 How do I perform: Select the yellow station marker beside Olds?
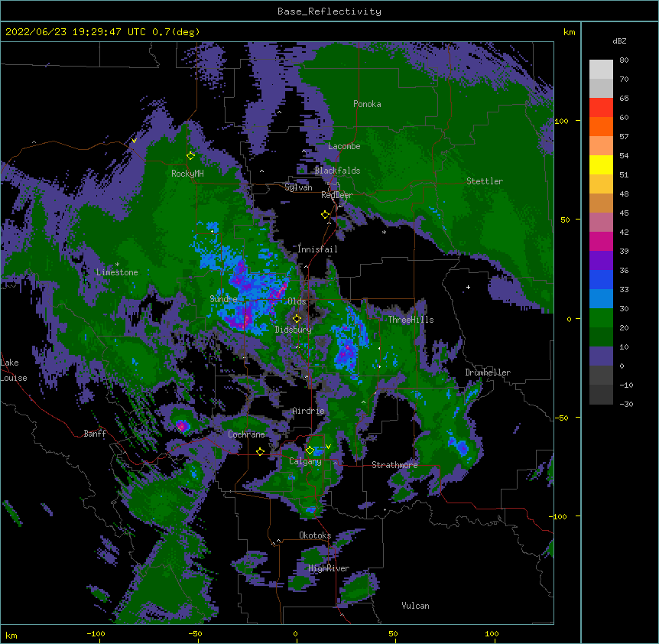(297, 319)
